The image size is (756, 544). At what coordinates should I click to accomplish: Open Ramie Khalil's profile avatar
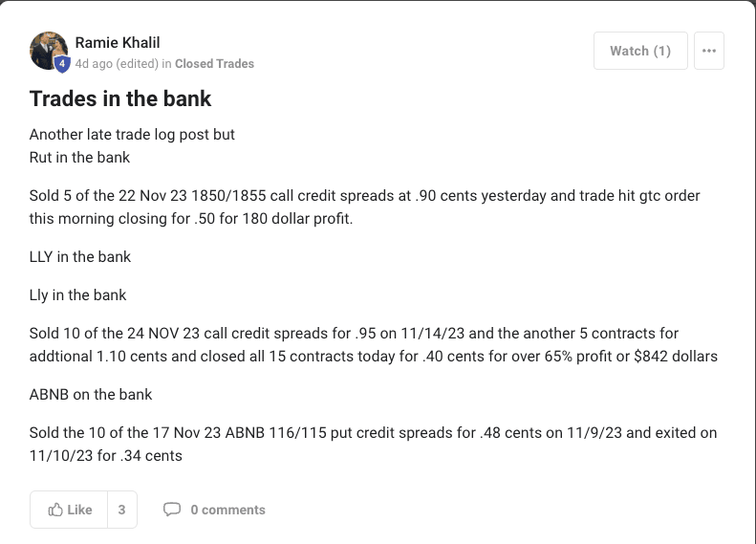46,48
